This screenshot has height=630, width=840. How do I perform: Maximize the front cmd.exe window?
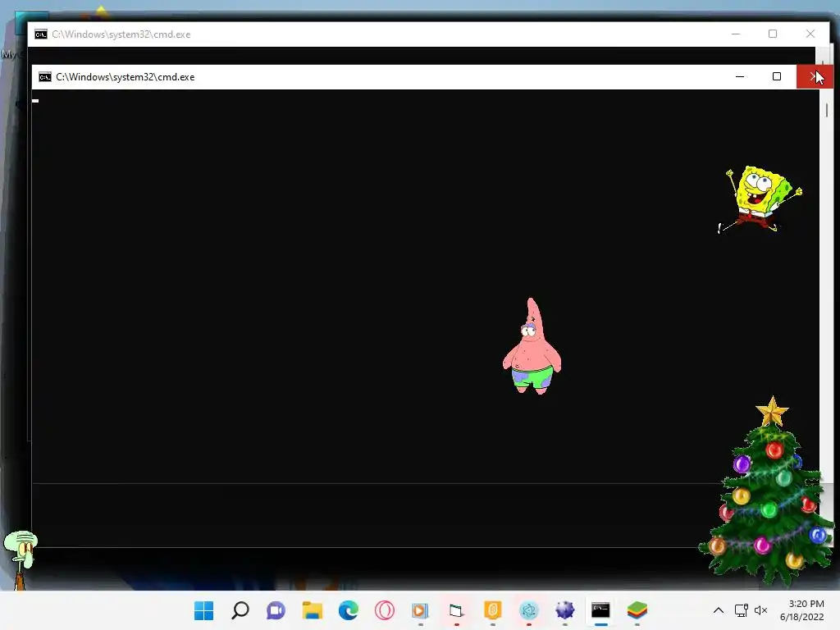coord(776,76)
